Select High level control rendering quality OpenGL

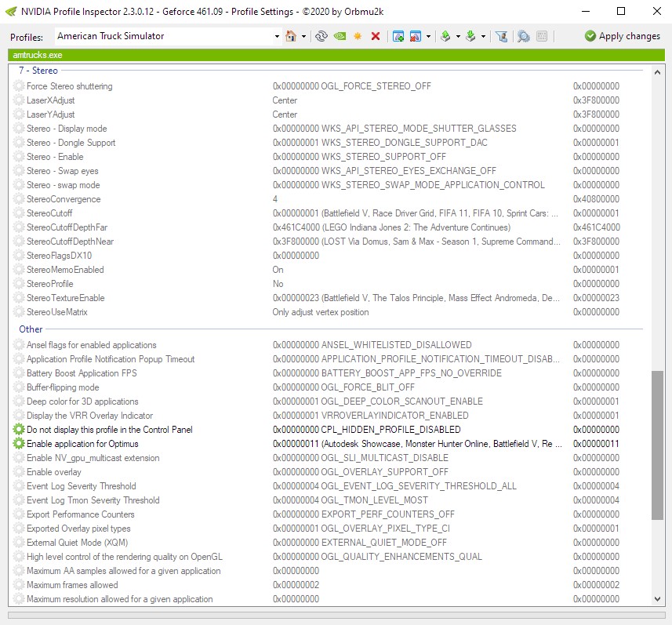[x=125, y=557]
